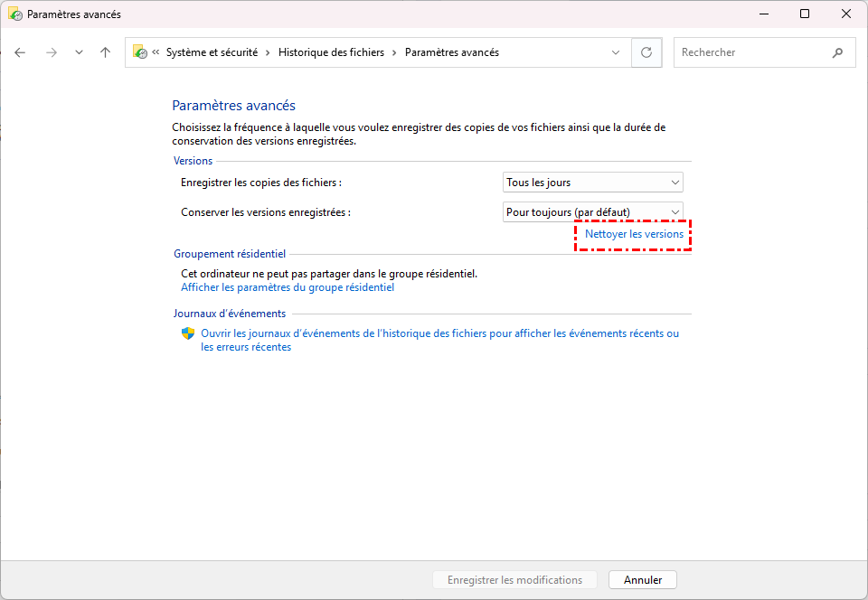Image resolution: width=868 pixels, height=600 pixels.
Task: Click the search magnifier icon
Action: pos(837,52)
